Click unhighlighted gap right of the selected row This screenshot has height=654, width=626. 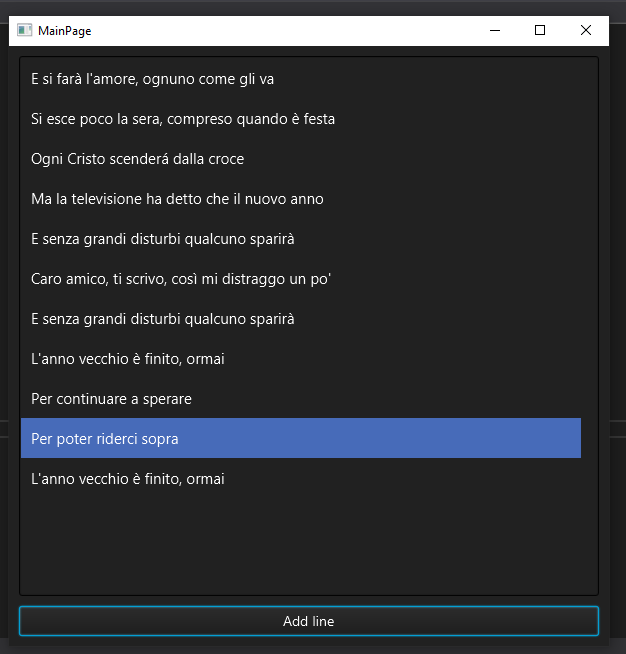tap(589, 439)
